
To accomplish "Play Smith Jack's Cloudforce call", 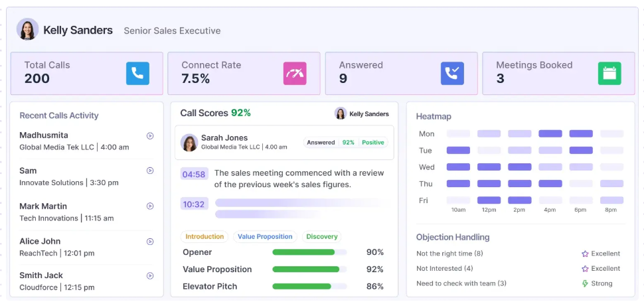I will point(150,275).
